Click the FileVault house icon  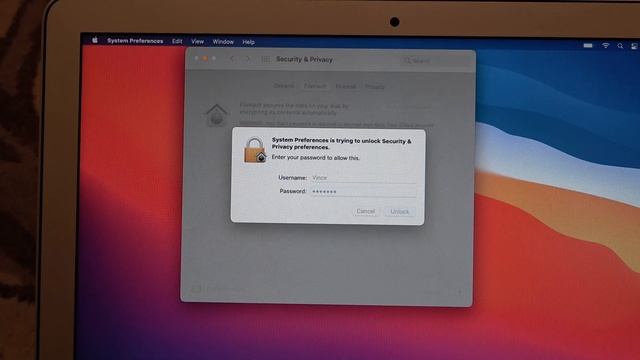pos(217,115)
